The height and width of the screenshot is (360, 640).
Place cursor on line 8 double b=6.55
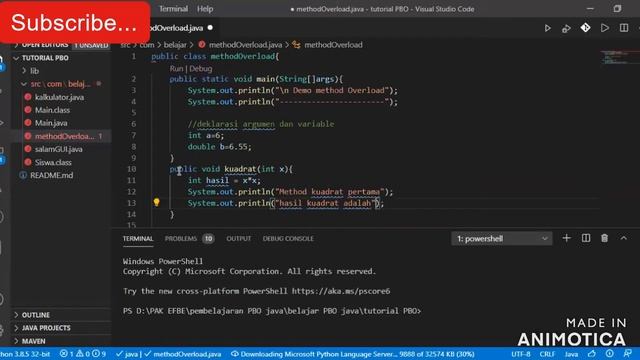point(220,147)
